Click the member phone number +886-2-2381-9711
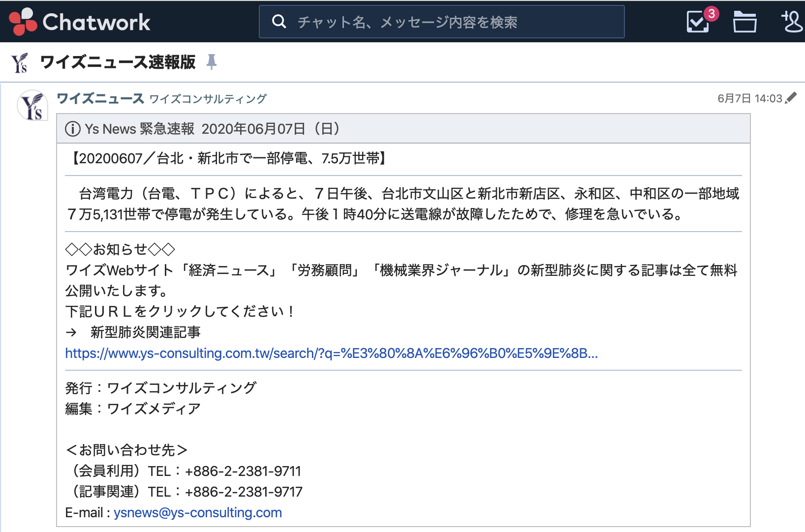Image resolution: width=805 pixels, height=532 pixels. coord(243,471)
